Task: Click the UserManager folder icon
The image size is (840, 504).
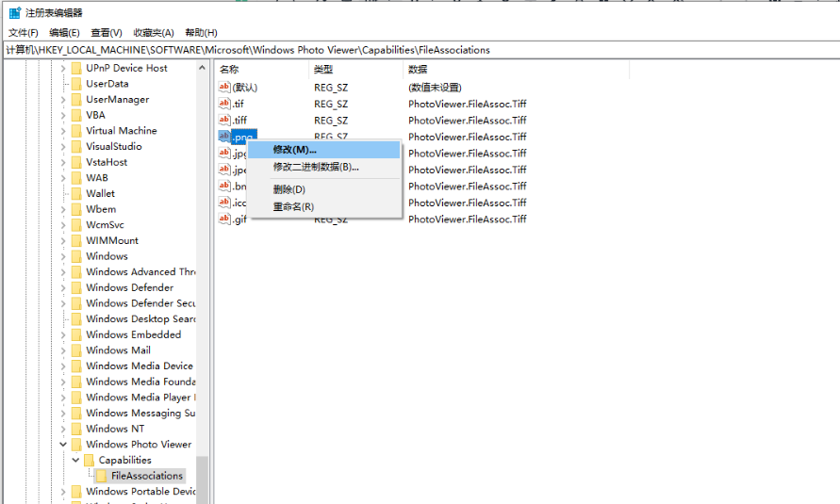Action: [76, 100]
